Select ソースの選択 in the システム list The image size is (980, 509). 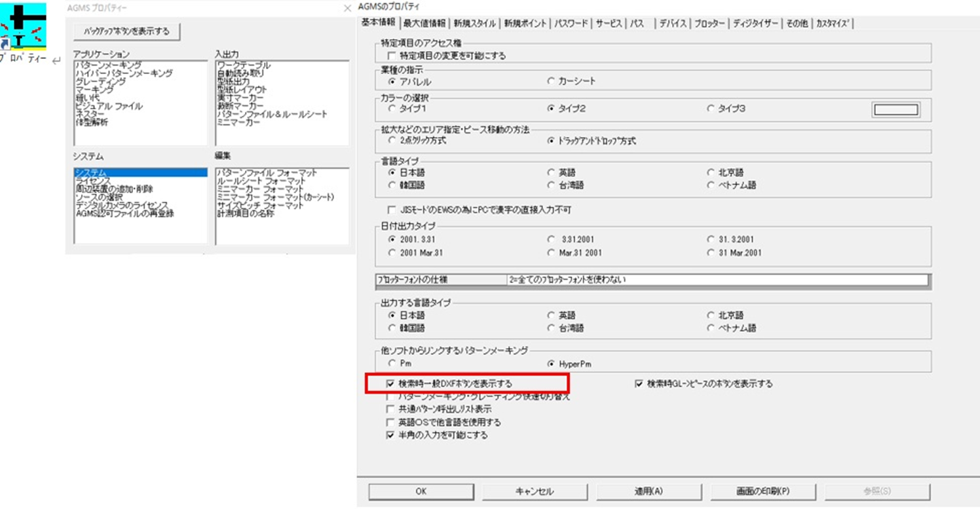click(x=99, y=197)
